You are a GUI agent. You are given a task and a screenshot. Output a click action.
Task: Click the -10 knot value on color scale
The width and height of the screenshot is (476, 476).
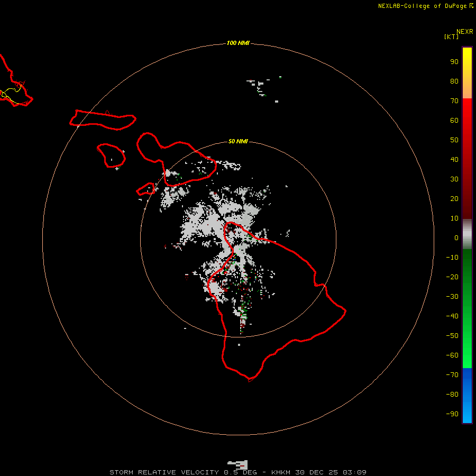point(452,258)
